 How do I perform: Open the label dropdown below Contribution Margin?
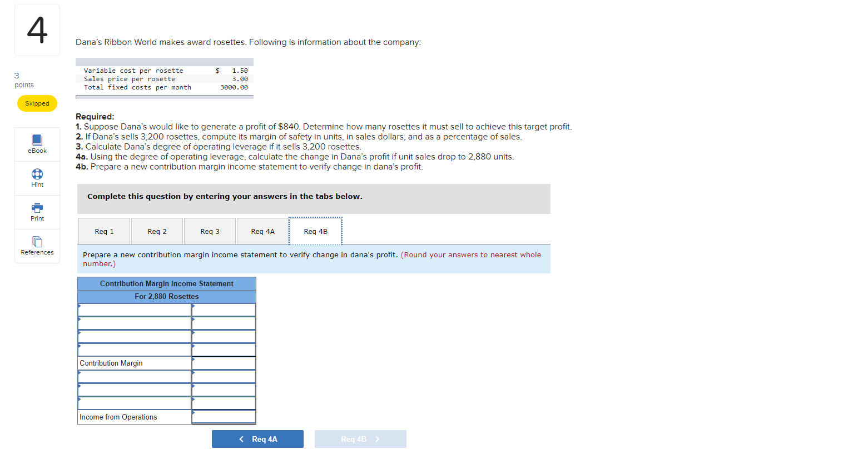click(133, 376)
